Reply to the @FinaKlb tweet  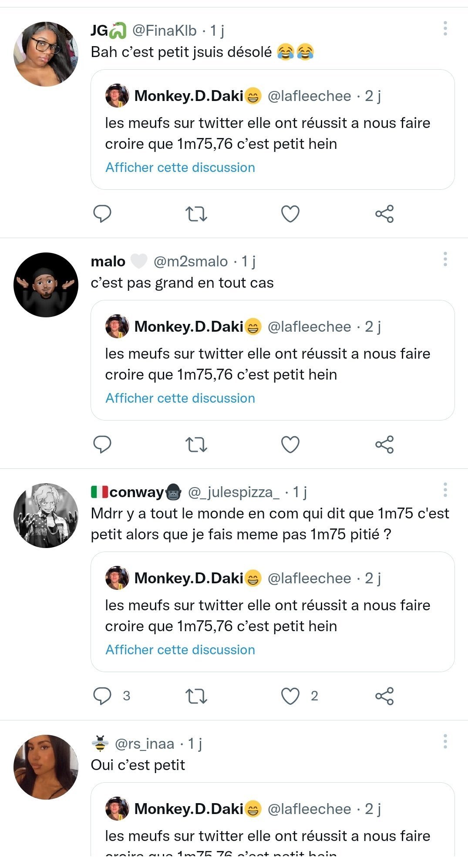click(x=102, y=214)
